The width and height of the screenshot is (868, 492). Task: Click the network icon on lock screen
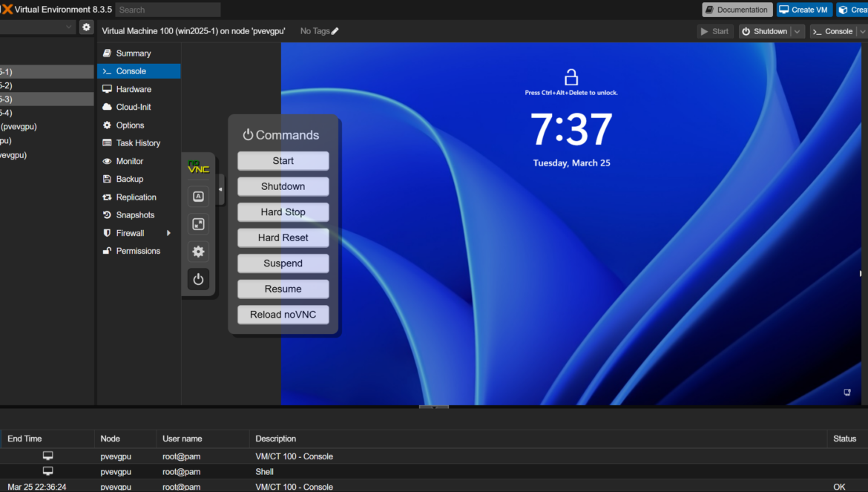point(847,393)
